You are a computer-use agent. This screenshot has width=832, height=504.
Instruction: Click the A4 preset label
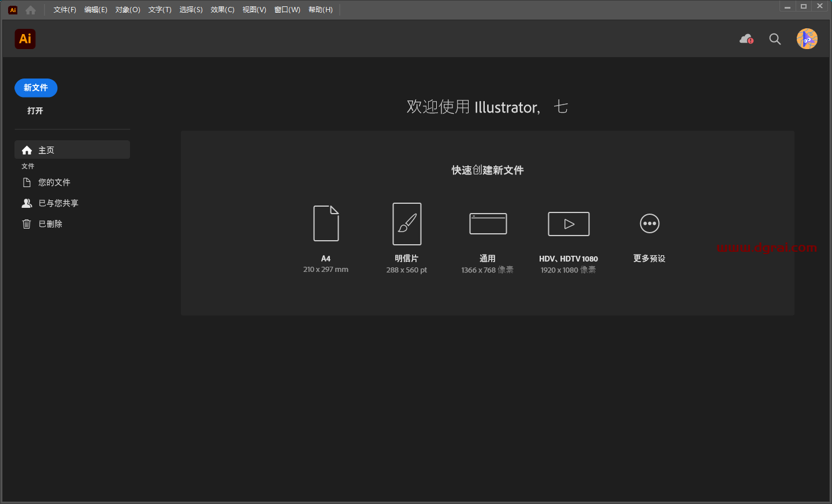point(326,259)
